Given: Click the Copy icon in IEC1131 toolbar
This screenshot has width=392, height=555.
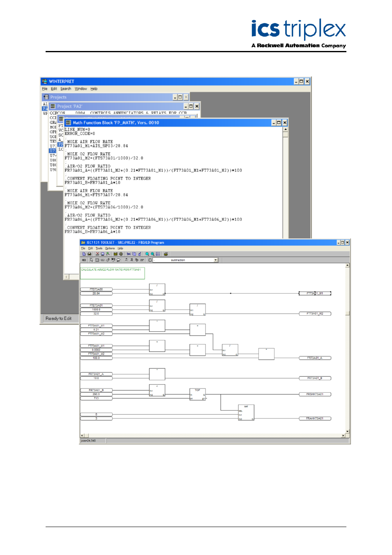Looking at the screenshot, I should [x=134, y=254].
